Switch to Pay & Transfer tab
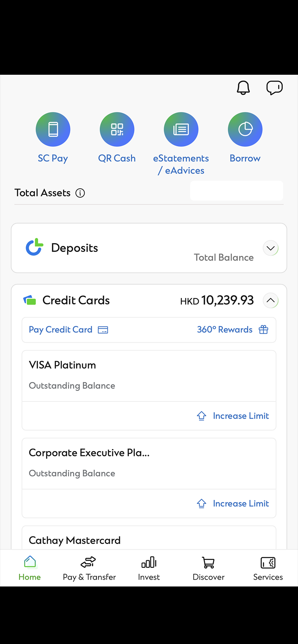Viewport: 298px width, 644px height. click(89, 569)
